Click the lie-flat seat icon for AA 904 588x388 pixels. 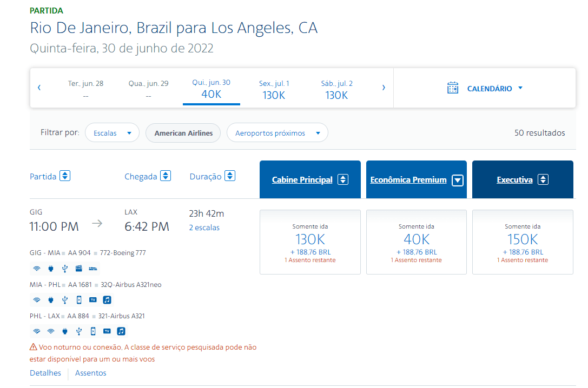coord(93,269)
